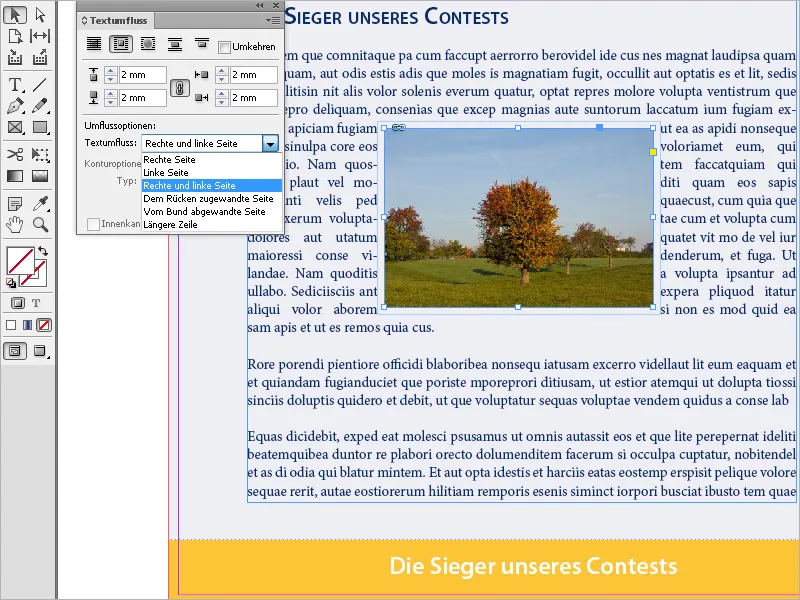Apply color to selection
The height and width of the screenshot is (600, 800).
[11, 325]
